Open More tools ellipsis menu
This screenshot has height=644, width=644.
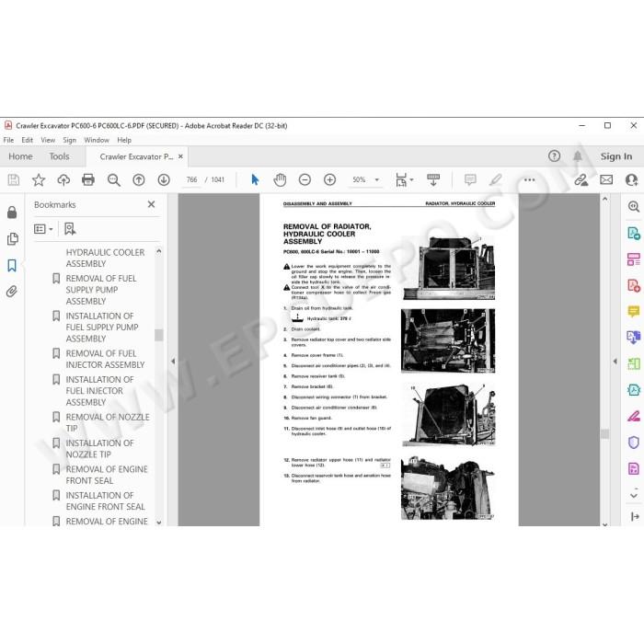pyautogui.click(x=529, y=180)
